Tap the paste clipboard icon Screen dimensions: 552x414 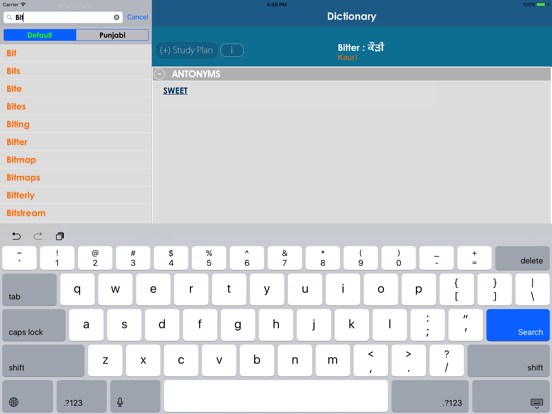60,236
